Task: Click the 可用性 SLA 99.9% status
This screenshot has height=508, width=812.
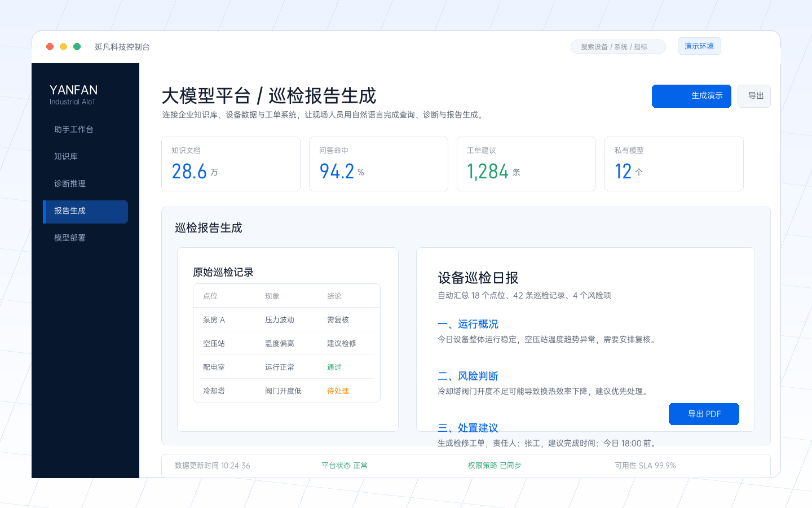Action: point(645,466)
